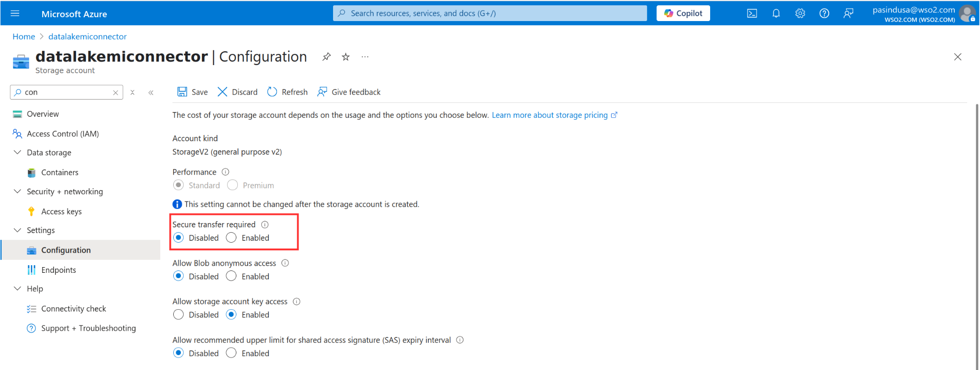The image size is (980, 370).
Task: Select Configuration in the menu
Action: (80, 250)
